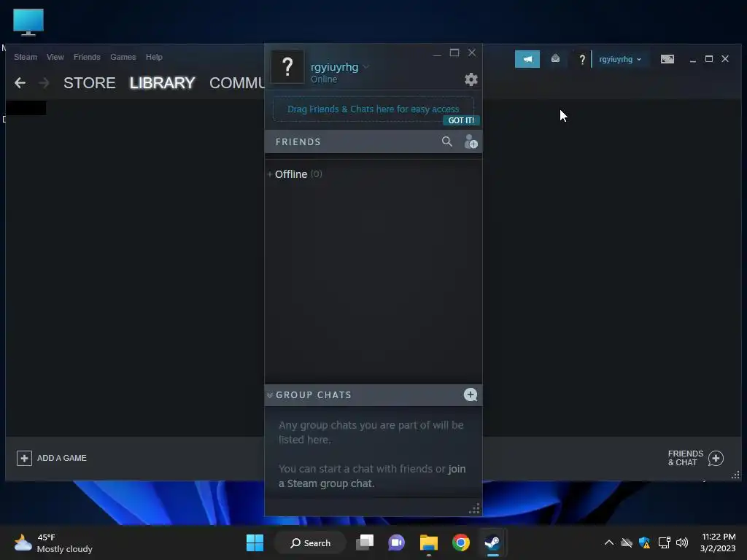
Task: Dismiss the tip with GOT IT!
Action: pos(461,120)
